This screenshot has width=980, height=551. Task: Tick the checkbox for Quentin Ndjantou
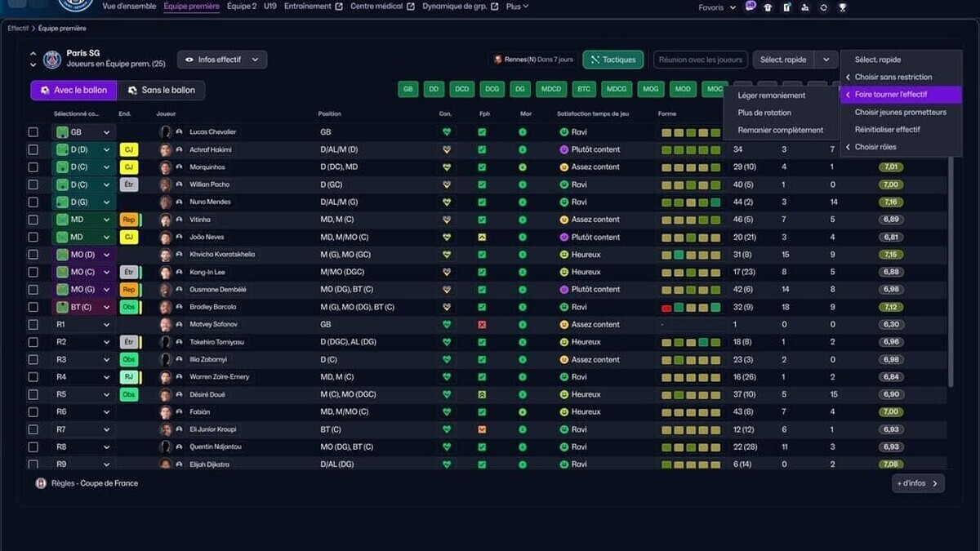[33, 447]
